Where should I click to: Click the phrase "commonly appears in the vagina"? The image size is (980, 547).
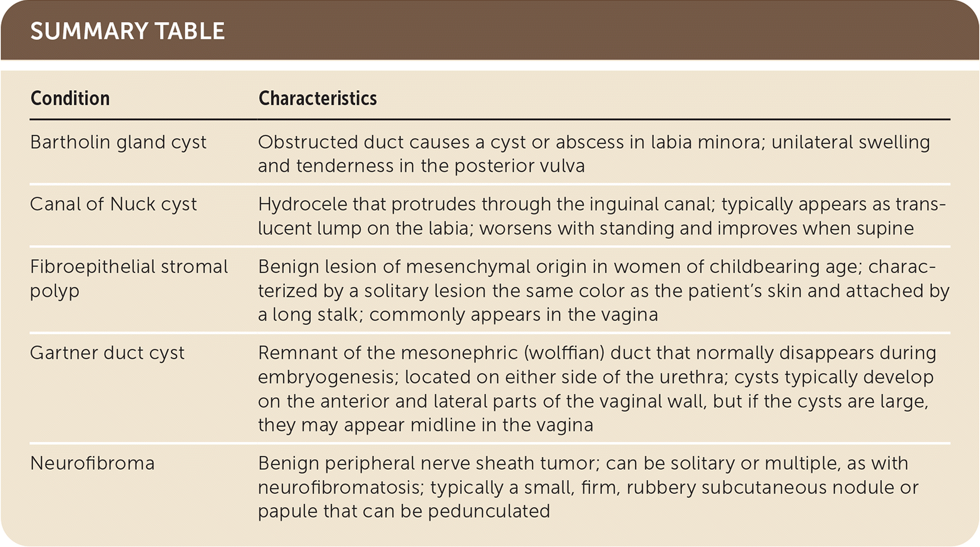[514, 314]
